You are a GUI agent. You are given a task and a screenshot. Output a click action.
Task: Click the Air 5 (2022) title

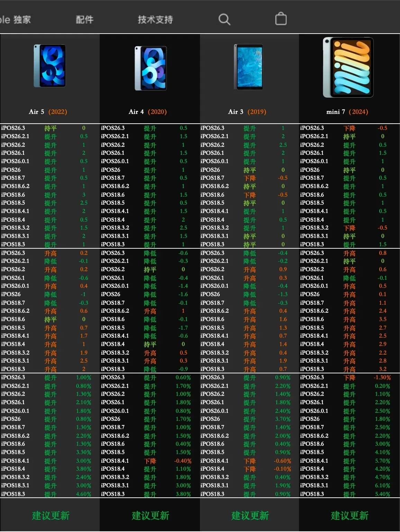tap(48, 112)
